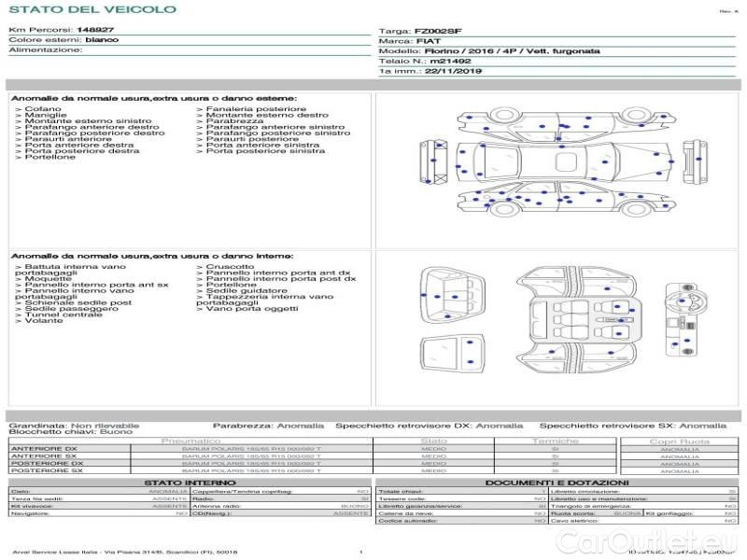Click the Volante interior anomaly entry
747x560 pixels.
[x=39, y=320]
